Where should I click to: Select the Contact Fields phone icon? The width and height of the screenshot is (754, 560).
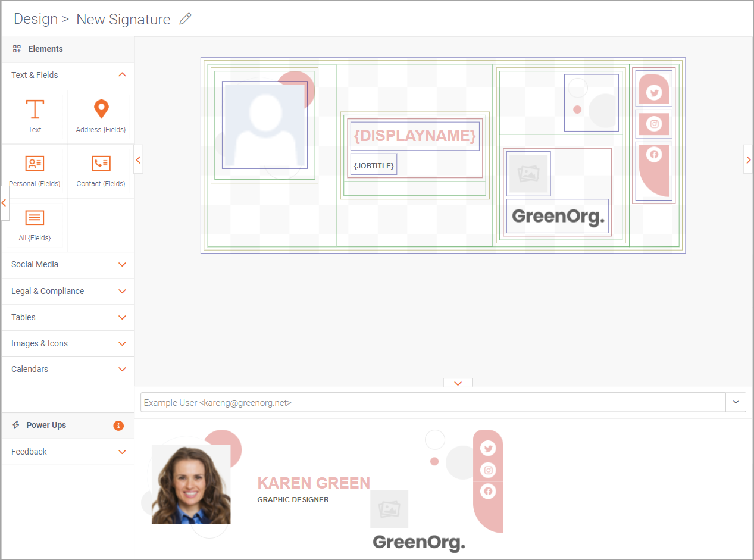point(101,164)
